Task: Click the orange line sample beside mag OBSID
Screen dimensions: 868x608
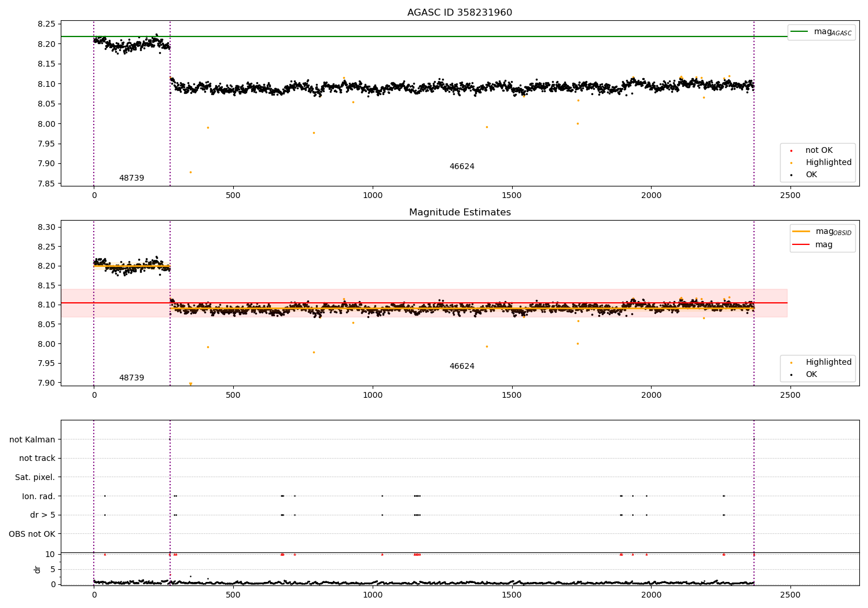Action: coord(801,232)
